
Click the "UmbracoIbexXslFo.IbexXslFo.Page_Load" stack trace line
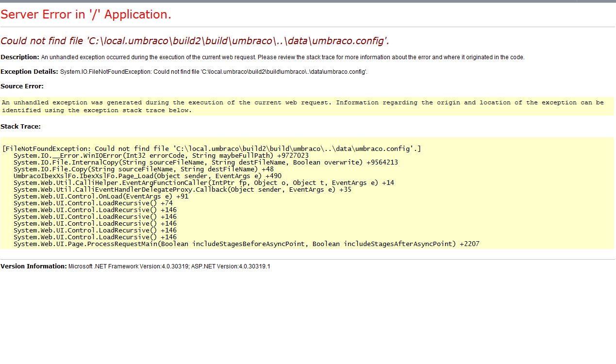(x=148, y=176)
